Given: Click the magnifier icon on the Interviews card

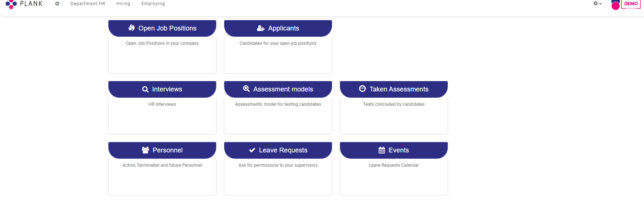Looking at the screenshot, I should pyautogui.click(x=145, y=89).
